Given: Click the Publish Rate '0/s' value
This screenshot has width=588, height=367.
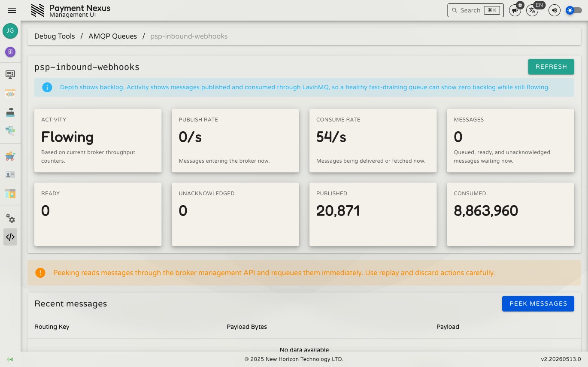Looking at the screenshot, I should [190, 137].
